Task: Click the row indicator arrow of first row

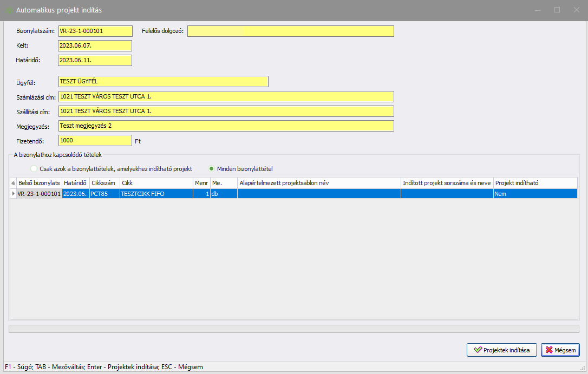Action: click(13, 193)
